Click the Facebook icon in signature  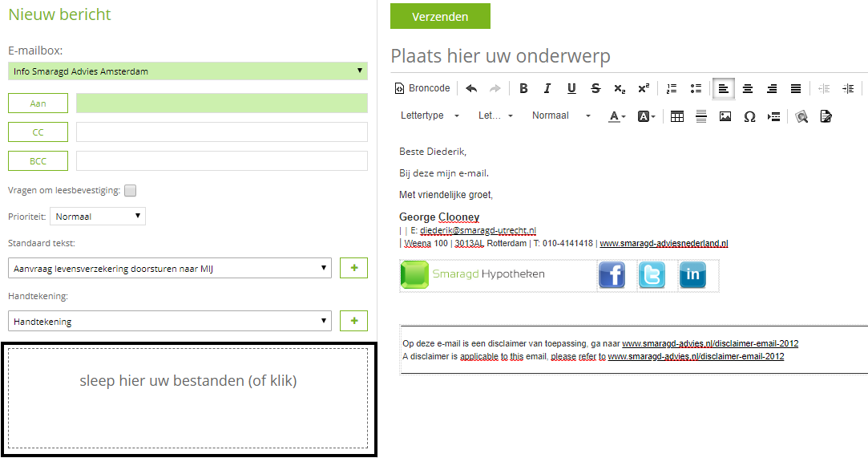click(612, 274)
